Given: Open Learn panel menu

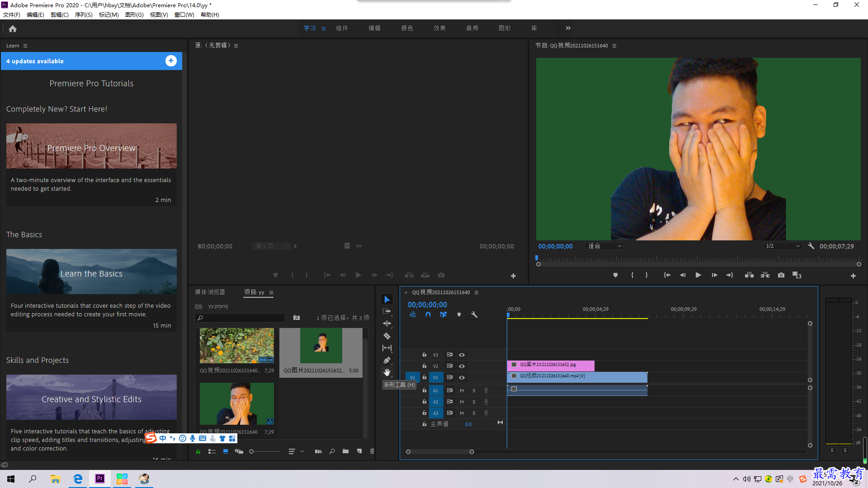Looking at the screenshot, I should pyautogui.click(x=25, y=46).
